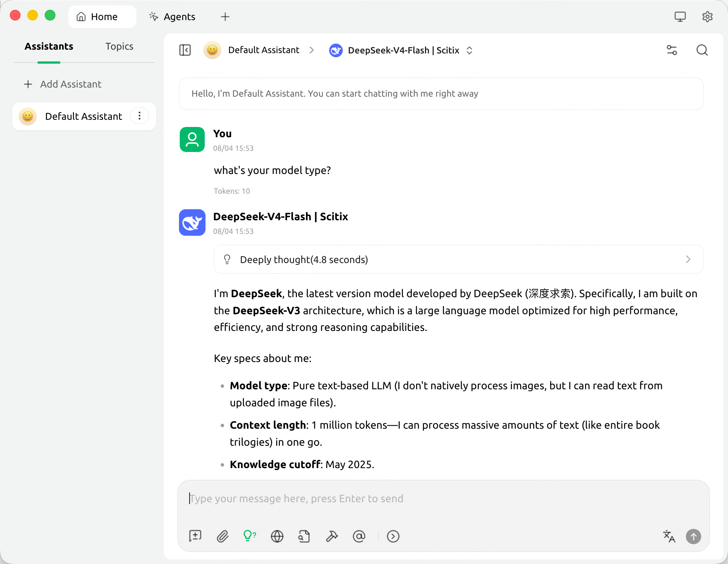Click the "Key specs about me:" line
728x564 pixels.
tap(263, 358)
